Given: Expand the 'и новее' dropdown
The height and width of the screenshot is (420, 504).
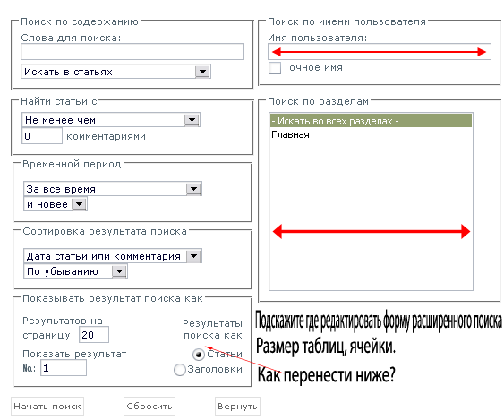Looking at the screenshot, I should [x=56, y=204].
